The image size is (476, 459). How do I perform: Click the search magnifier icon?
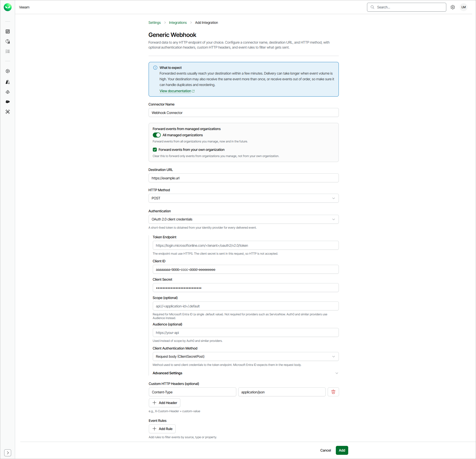click(372, 7)
